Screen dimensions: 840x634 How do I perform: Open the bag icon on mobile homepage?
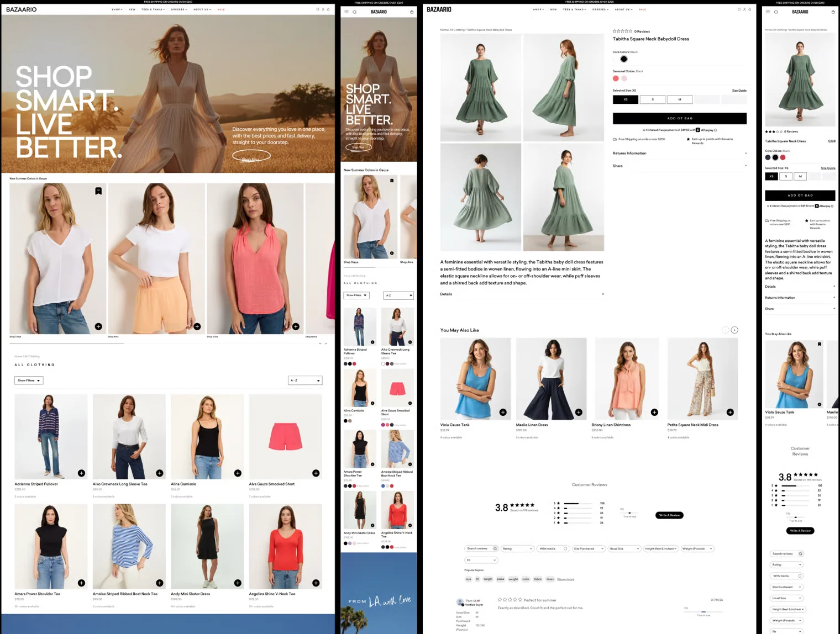tap(412, 12)
